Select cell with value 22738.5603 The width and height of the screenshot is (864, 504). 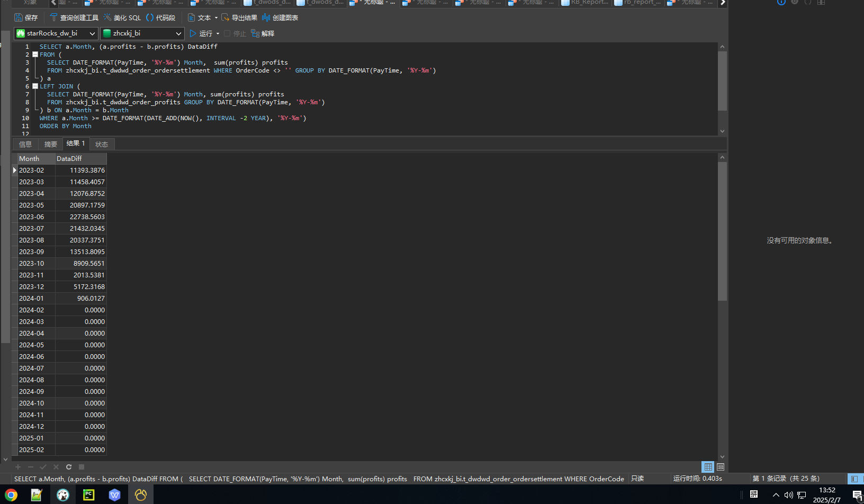pyautogui.click(x=81, y=217)
